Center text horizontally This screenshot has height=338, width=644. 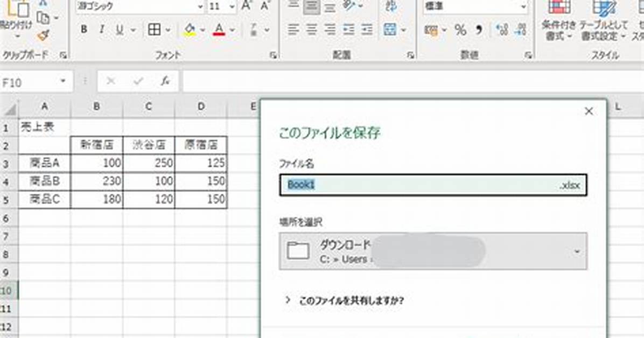312,30
